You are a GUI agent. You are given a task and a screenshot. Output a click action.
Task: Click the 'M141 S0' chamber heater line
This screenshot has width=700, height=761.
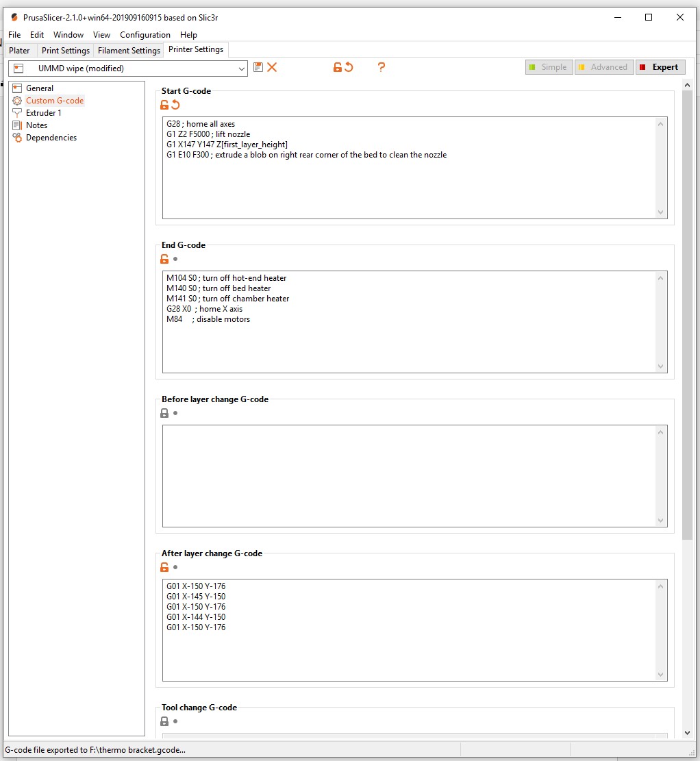click(227, 299)
